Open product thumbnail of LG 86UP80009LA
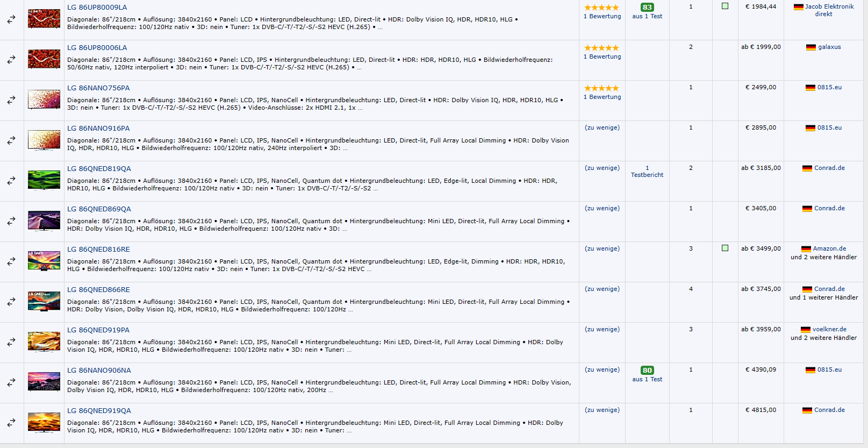Screen dimensions: 868x448 (44, 19)
